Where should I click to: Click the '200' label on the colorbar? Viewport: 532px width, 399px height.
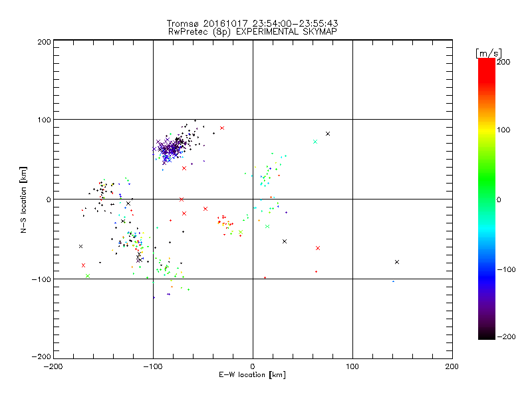[503, 62]
